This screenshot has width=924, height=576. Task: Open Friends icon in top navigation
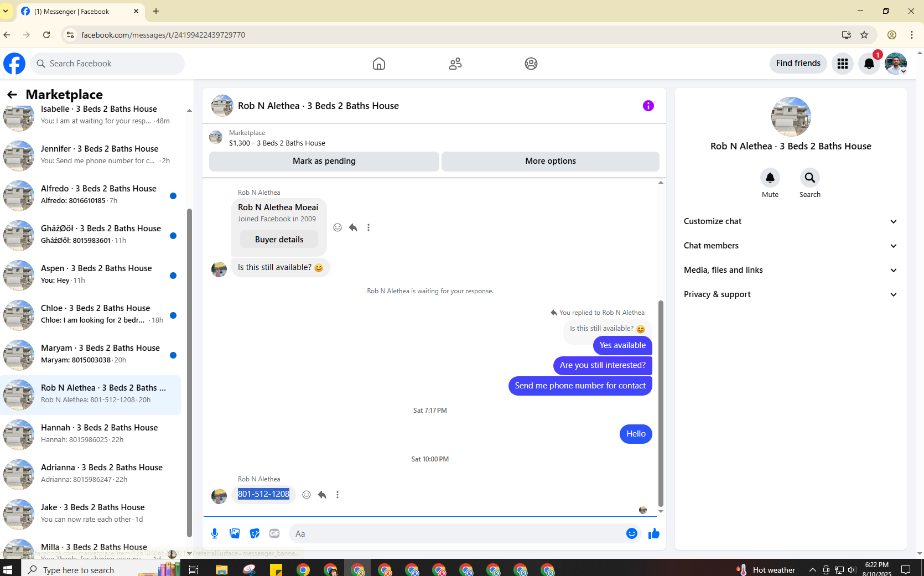pyautogui.click(x=455, y=64)
